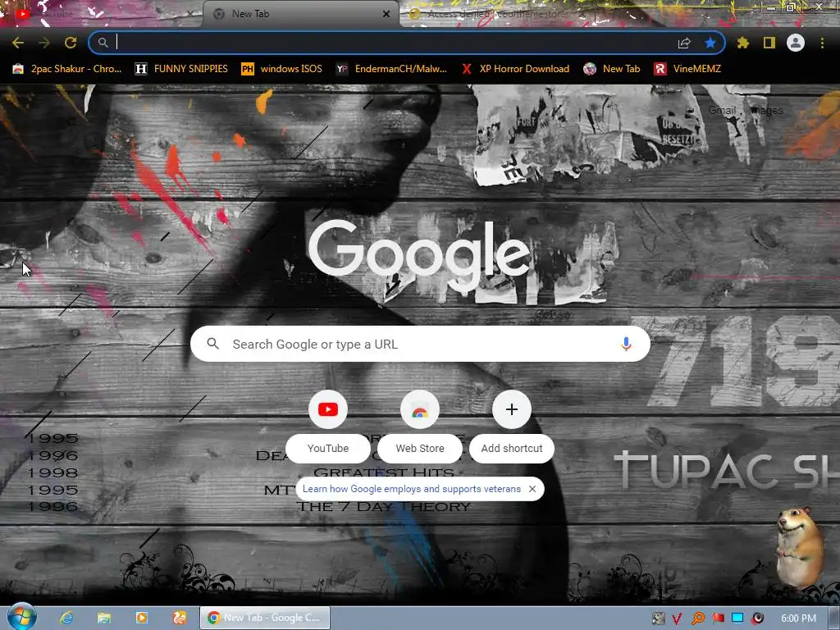The width and height of the screenshot is (840, 630).
Task: Open the VineMEMZ bookmark
Action: [687, 69]
